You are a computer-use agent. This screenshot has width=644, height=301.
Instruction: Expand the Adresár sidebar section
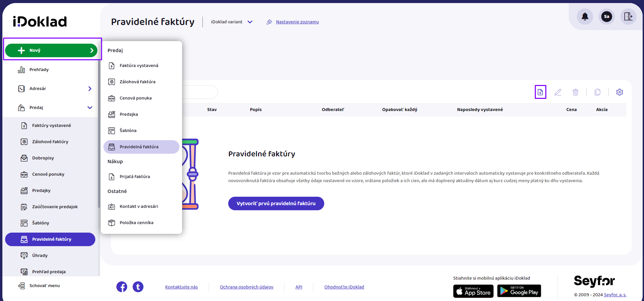coord(90,89)
